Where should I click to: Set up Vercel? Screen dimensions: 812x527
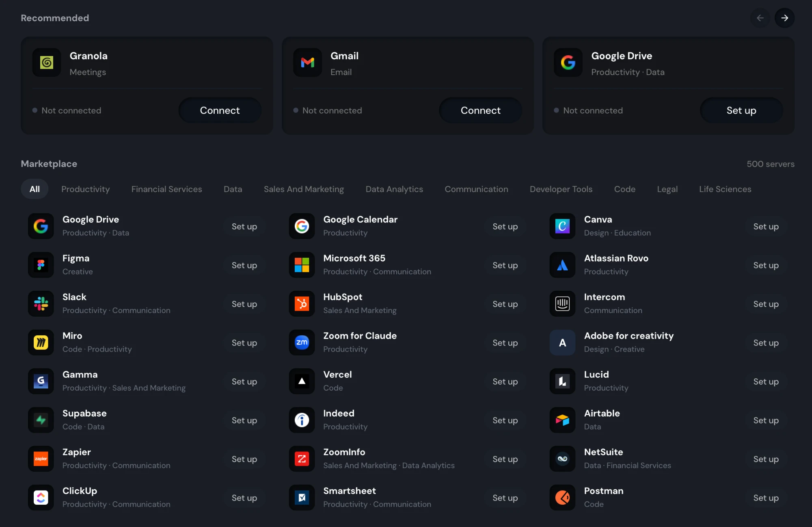pos(505,382)
